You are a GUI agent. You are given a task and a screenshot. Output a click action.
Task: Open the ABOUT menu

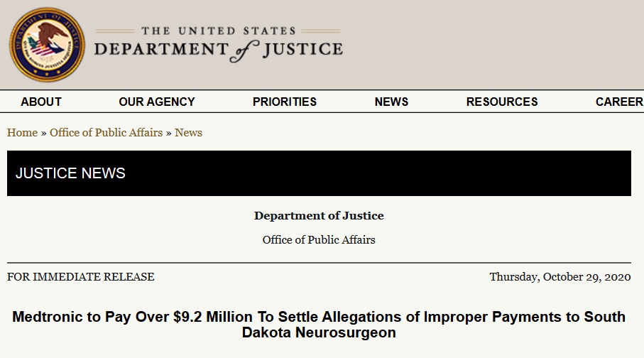pyautogui.click(x=41, y=102)
